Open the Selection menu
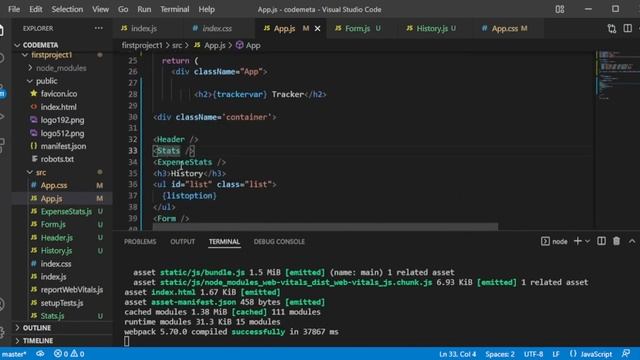The image size is (640, 360). coord(67,9)
